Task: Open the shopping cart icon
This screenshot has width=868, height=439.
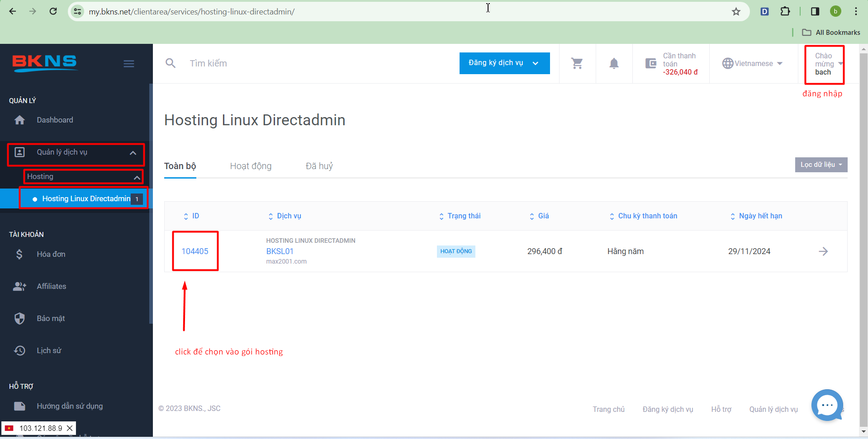Action: [x=577, y=63]
